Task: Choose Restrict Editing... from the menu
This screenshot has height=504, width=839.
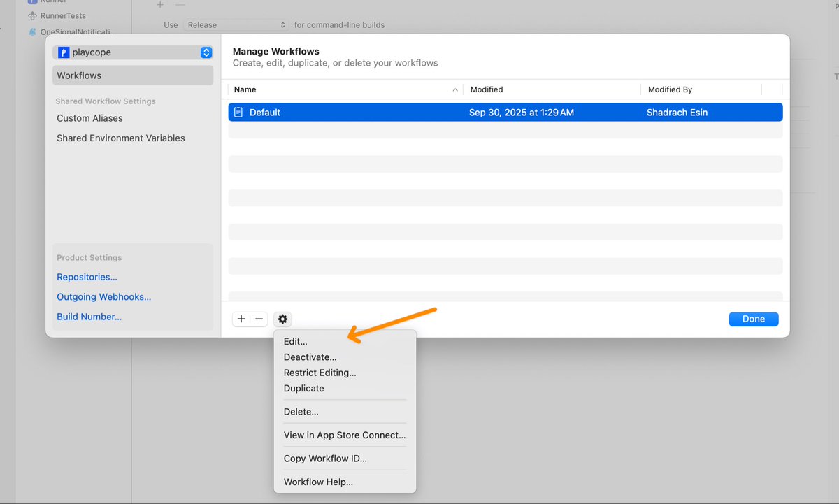Action: [x=345, y=373]
